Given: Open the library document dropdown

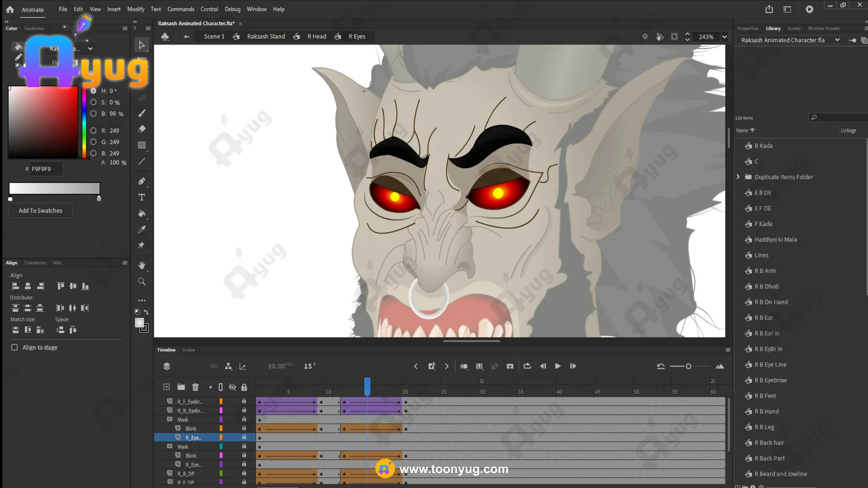Looking at the screenshot, I should point(837,40).
